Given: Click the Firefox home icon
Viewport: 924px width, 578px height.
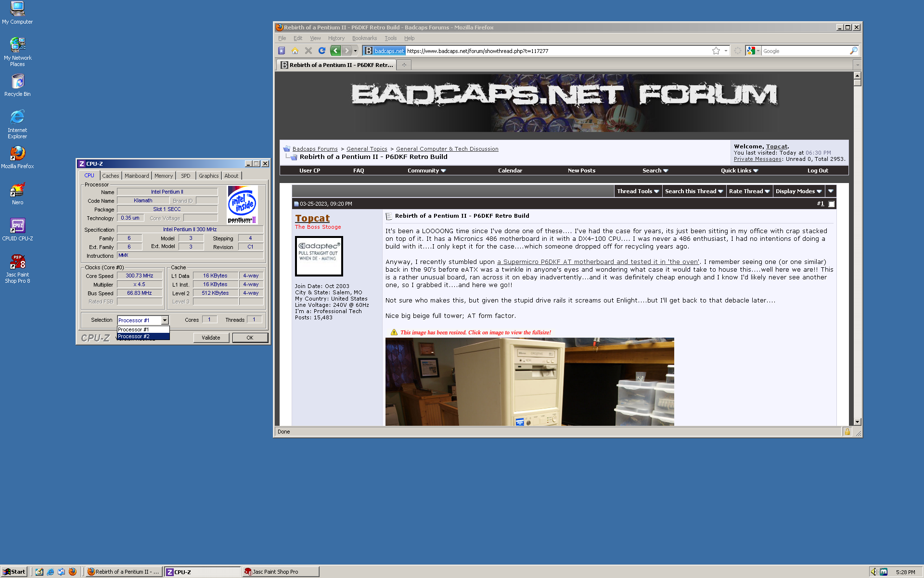Looking at the screenshot, I should [x=295, y=51].
